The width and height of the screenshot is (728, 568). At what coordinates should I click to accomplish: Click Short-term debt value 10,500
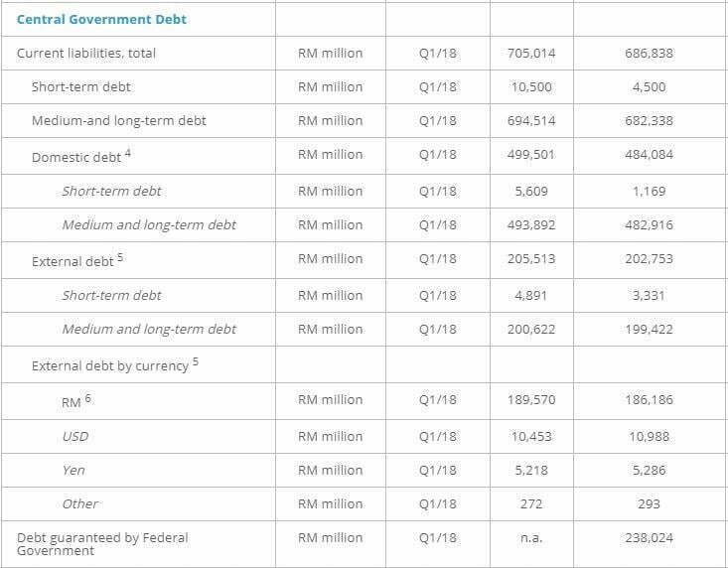[x=531, y=87]
